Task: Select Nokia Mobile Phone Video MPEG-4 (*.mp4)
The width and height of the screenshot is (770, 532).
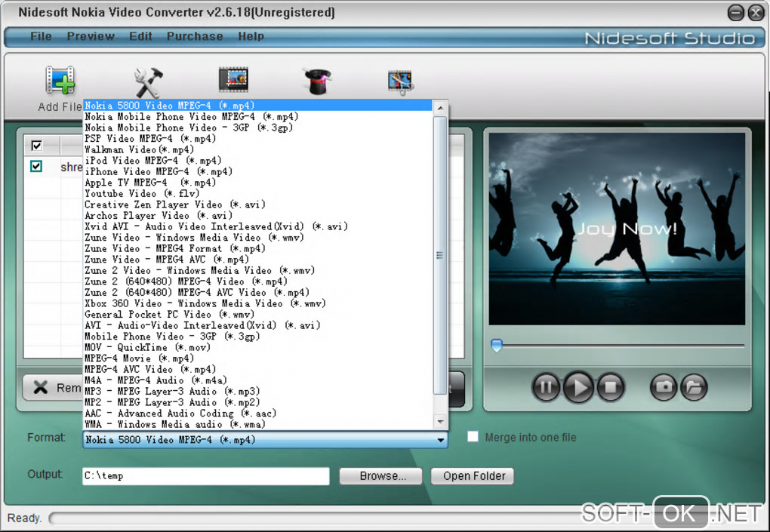Action: [x=258, y=116]
